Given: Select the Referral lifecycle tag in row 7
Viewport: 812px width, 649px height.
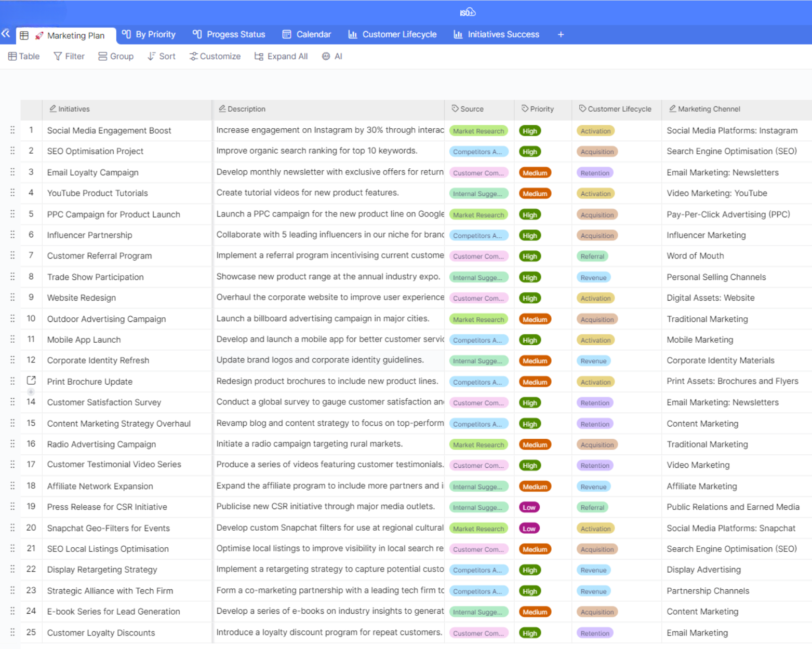Looking at the screenshot, I should (592, 256).
